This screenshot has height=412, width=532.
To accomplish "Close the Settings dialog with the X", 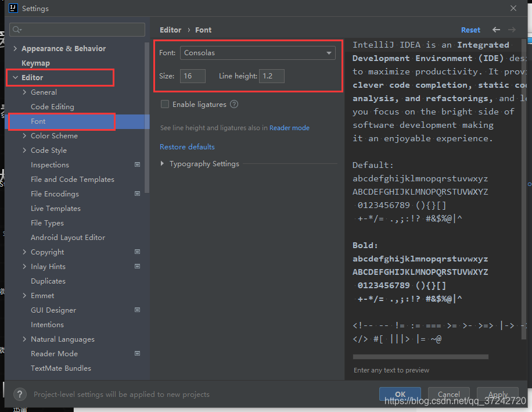I will [x=513, y=8].
